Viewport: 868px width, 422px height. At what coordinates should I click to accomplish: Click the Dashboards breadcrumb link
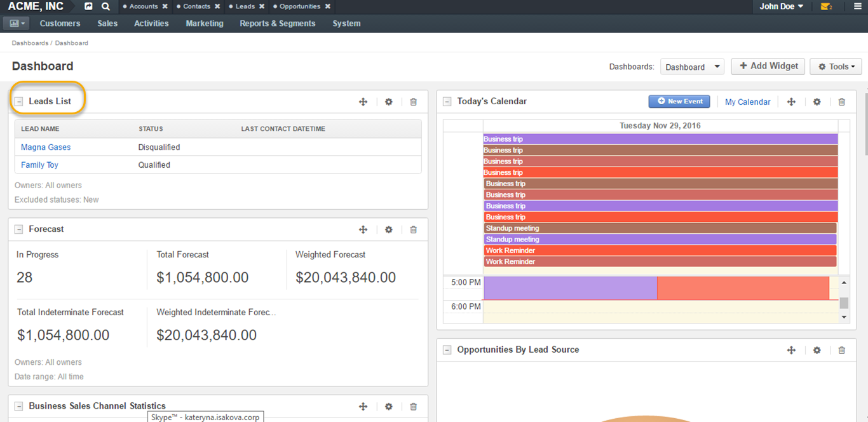pyautogui.click(x=30, y=43)
